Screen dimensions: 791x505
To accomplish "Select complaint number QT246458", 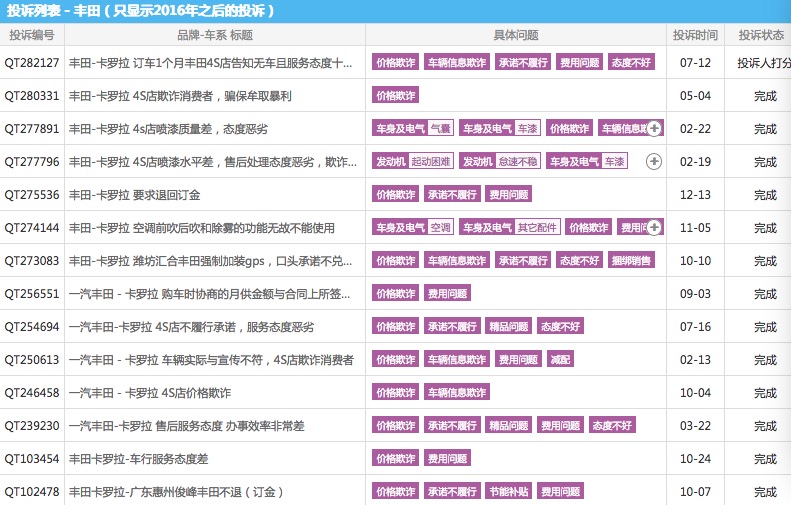I will [32, 393].
